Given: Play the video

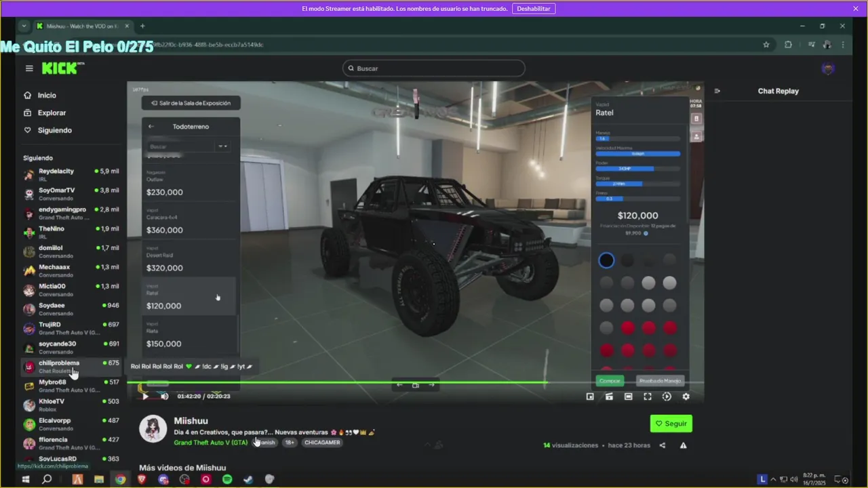Looking at the screenshot, I should [144, 396].
